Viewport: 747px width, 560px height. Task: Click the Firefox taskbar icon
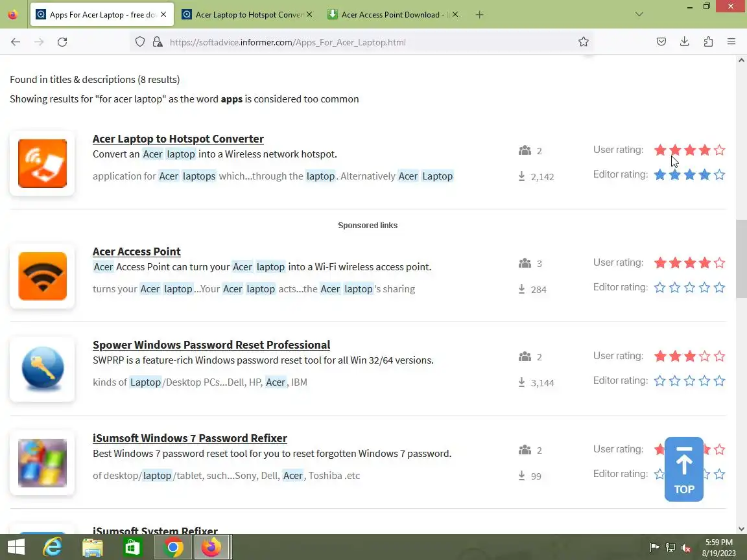click(x=211, y=547)
